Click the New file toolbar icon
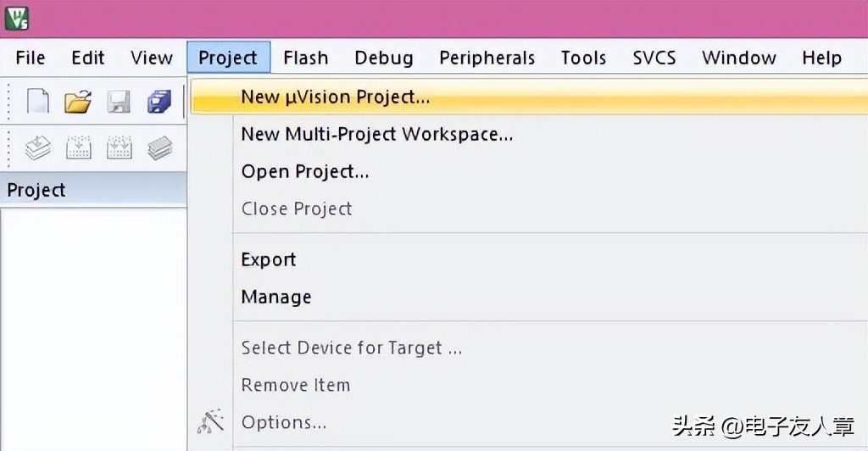The height and width of the screenshot is (451, 868). (38, 102)
